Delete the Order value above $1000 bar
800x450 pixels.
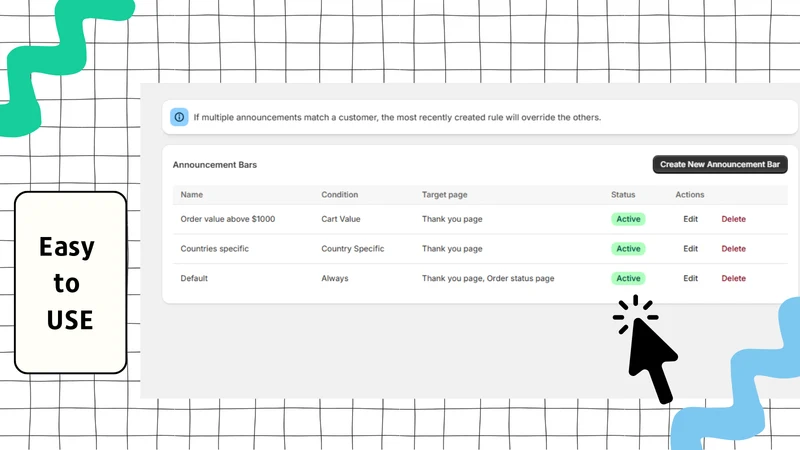tap(733, 219)
